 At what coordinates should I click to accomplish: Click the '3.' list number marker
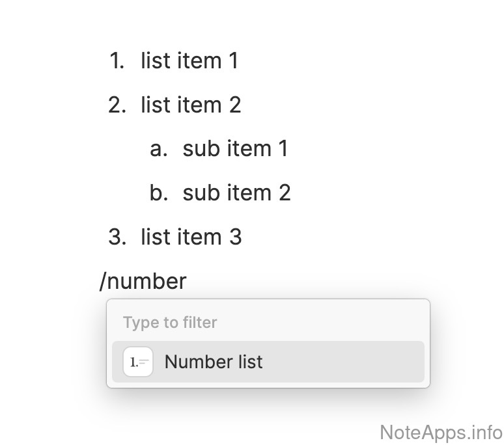pos(117,237)
